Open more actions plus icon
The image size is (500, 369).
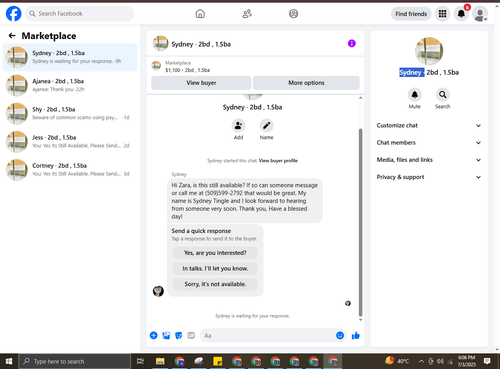(x=154, y=335)
